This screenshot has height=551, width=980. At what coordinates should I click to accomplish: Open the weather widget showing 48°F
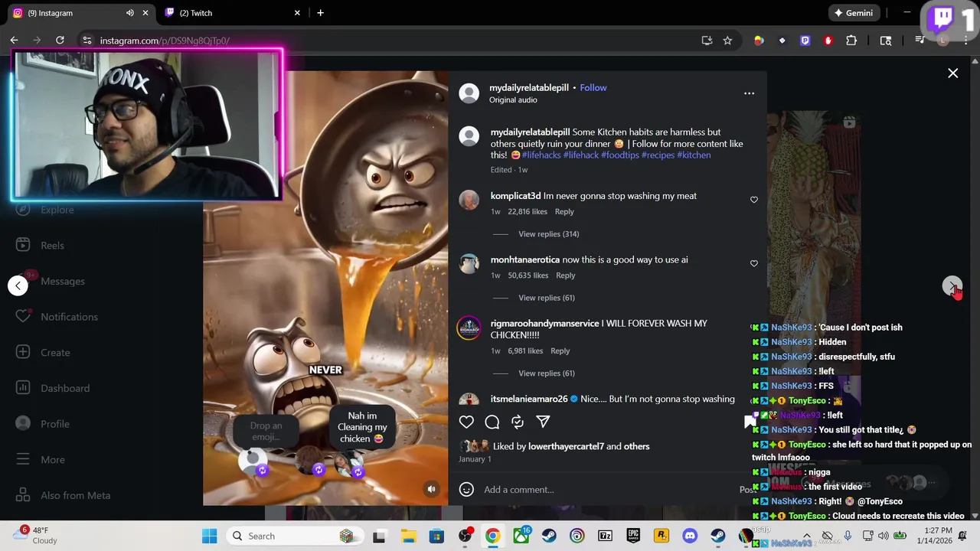(35, 536)
